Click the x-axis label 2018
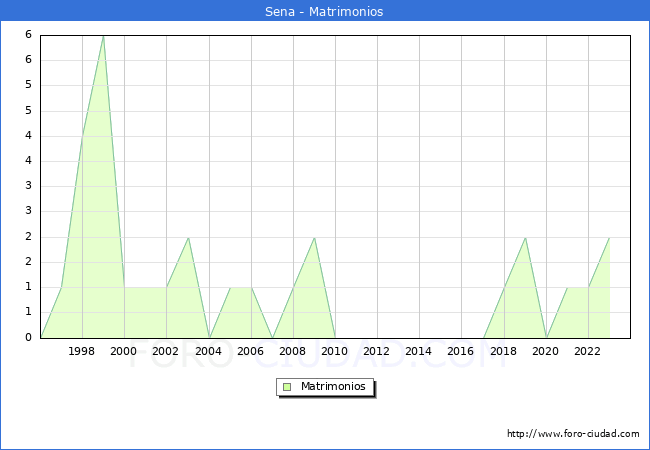650x450 pixels. [504, 351]
